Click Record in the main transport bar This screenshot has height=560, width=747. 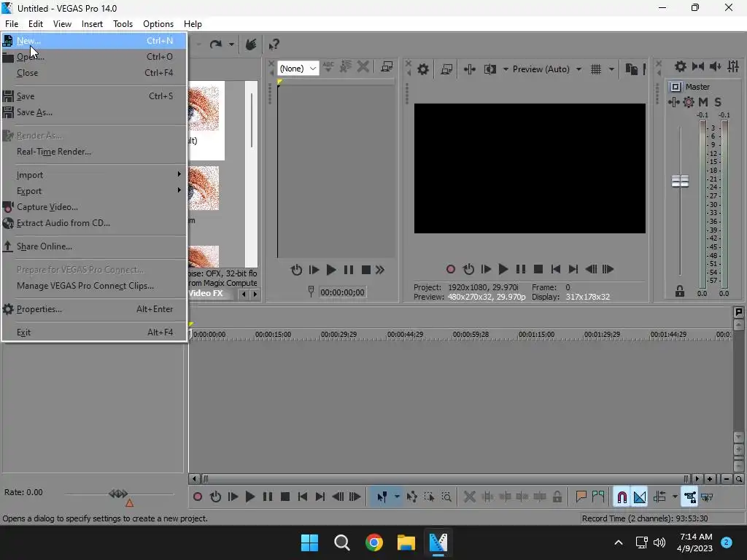click(198, 497)
